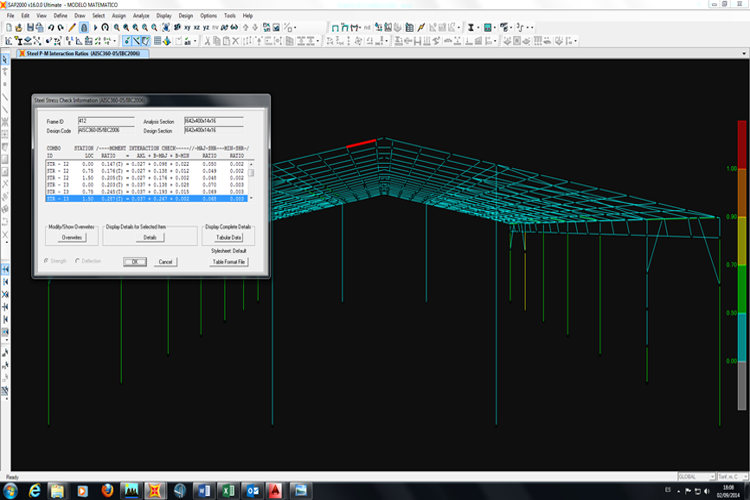
Task: Click the Show Undeformed Shape portal icon
Action: coord(335,28)
